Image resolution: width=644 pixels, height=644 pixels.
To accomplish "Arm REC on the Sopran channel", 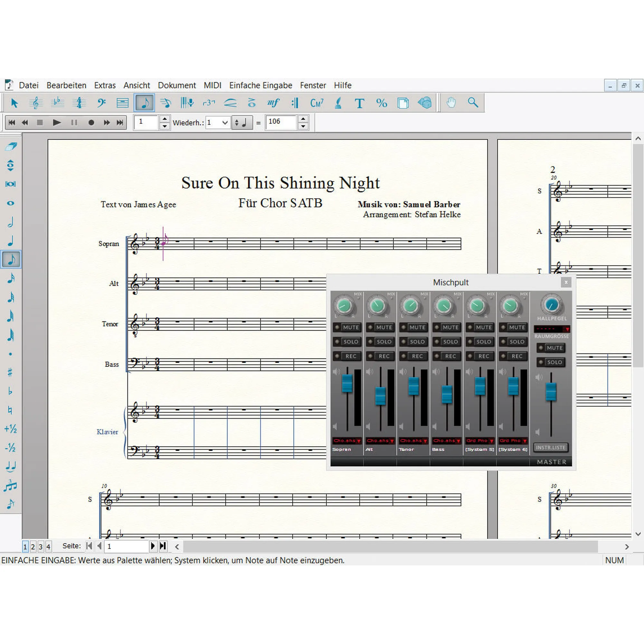I will tap(347, 356).
